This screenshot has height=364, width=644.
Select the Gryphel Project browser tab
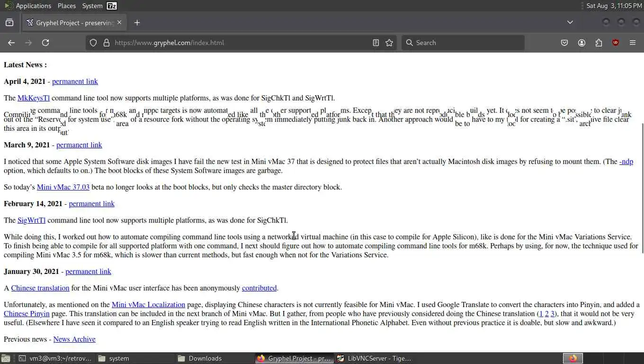pos(74,22)
